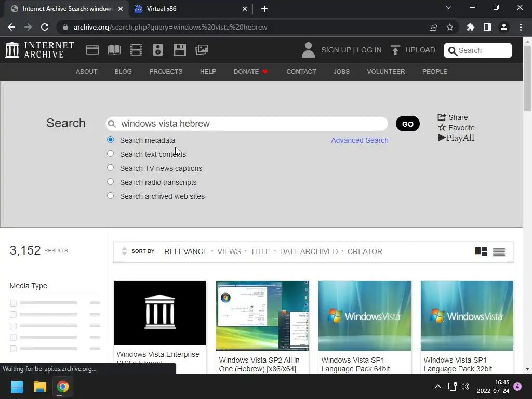Image resolution: width=532 pixels, height=399 pixels.
Task: Select Internet Archive Search tab
Action: pyautogui.click(x=66, y=9)
